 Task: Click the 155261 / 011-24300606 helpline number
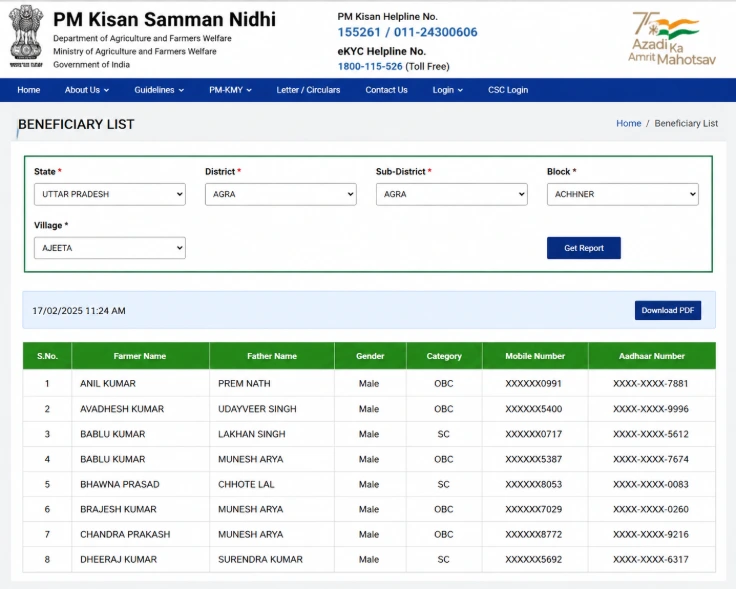coord(407,32)
